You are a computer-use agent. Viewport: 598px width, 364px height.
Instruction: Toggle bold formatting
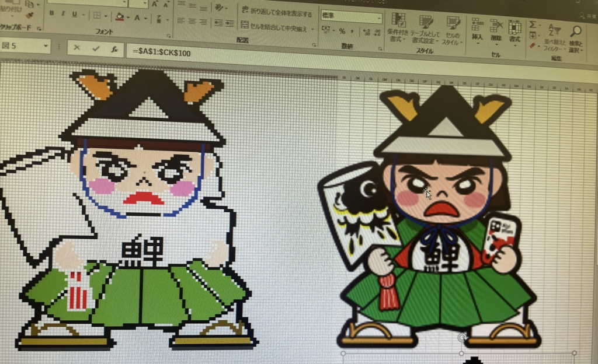tap(51, 13)
